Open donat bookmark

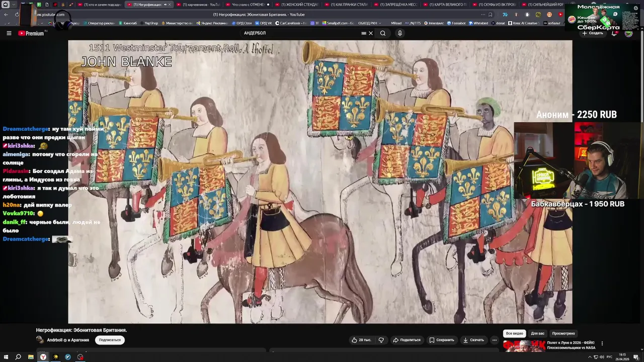point(498,23)
